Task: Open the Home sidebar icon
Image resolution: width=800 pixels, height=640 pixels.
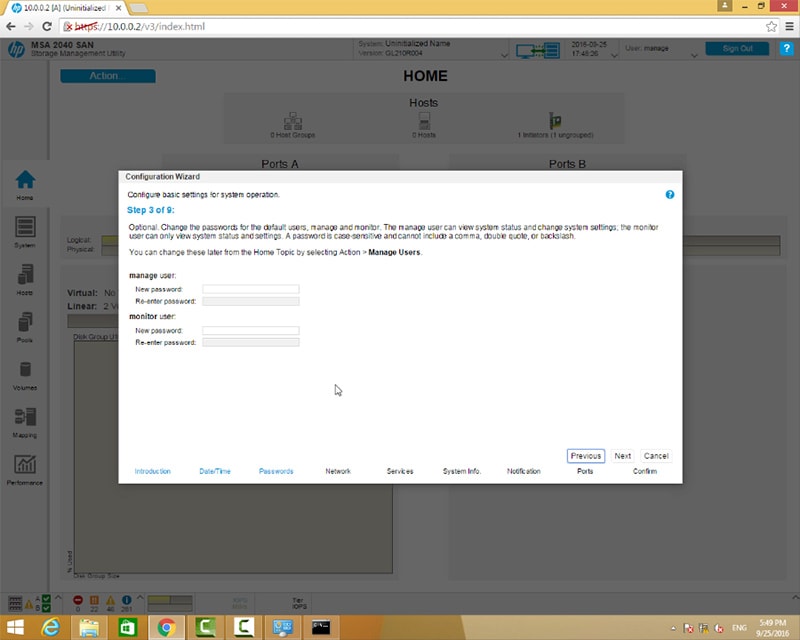Action: tap(25, 182)
